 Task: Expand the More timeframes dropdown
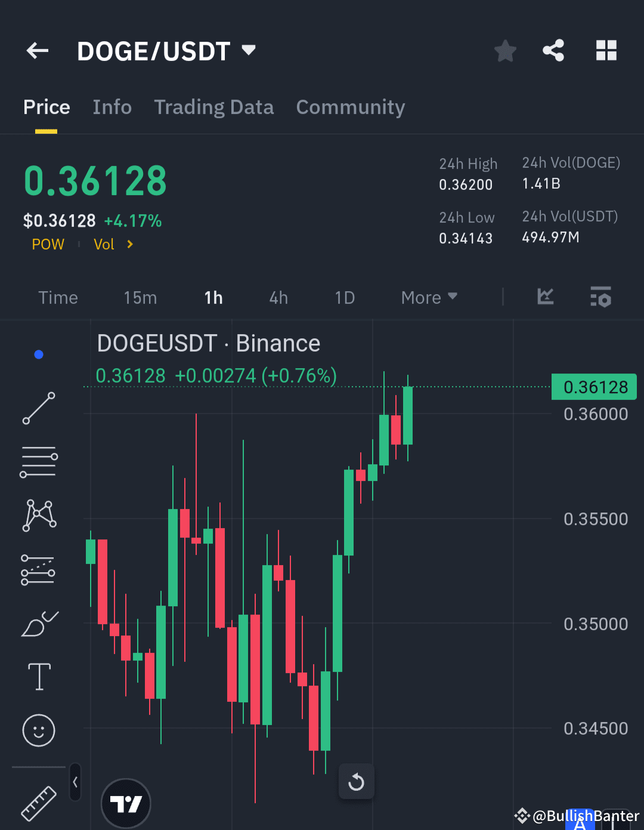(428, 297)
